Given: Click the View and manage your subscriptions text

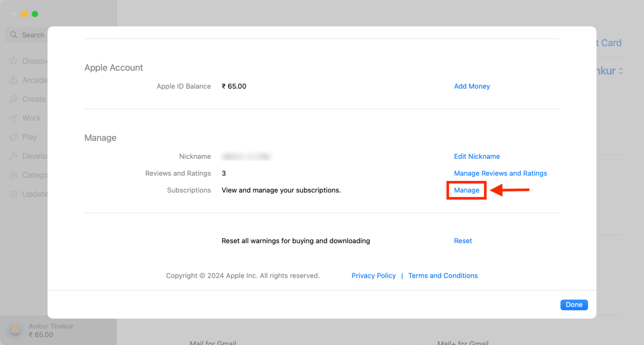Looking at the screenshot, I should click(x=281, y=190).
